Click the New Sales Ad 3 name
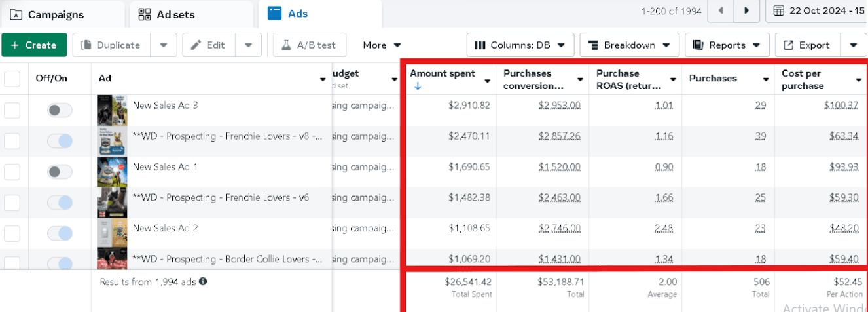This screenshot has width=868, height=312. [165, 105]
